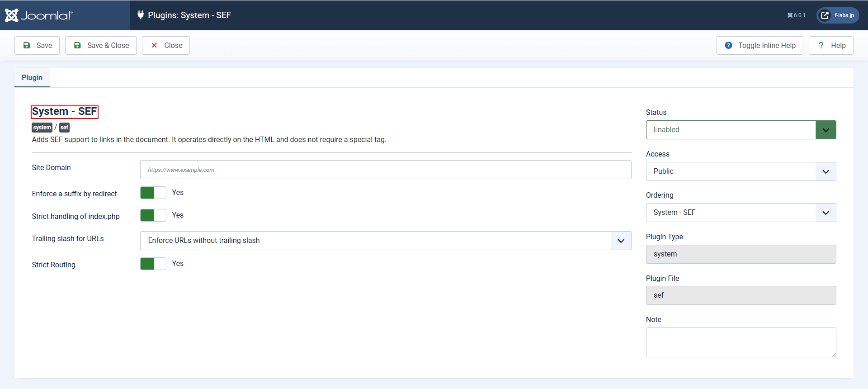Click the red X Close icon
868x389 pixels.
click(x=154, y=45)
